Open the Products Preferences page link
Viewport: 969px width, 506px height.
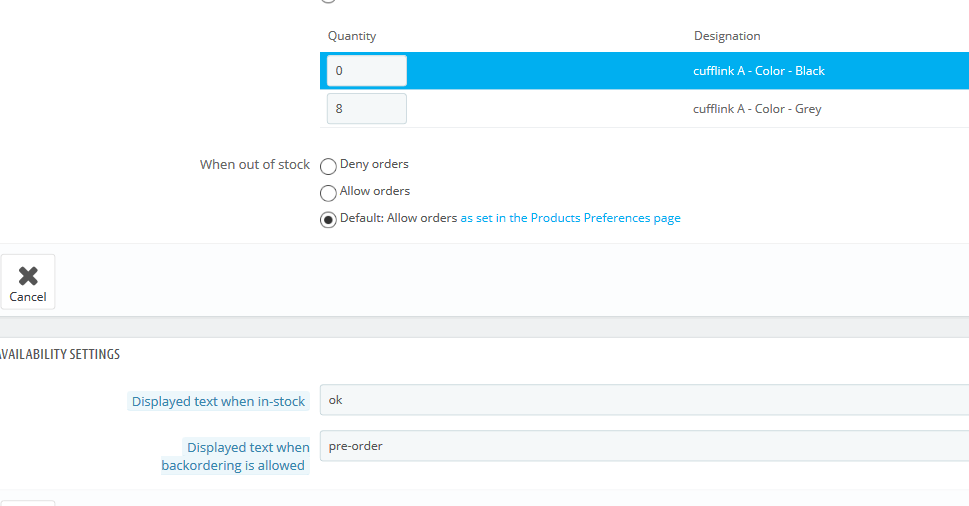tap(570, 218)
